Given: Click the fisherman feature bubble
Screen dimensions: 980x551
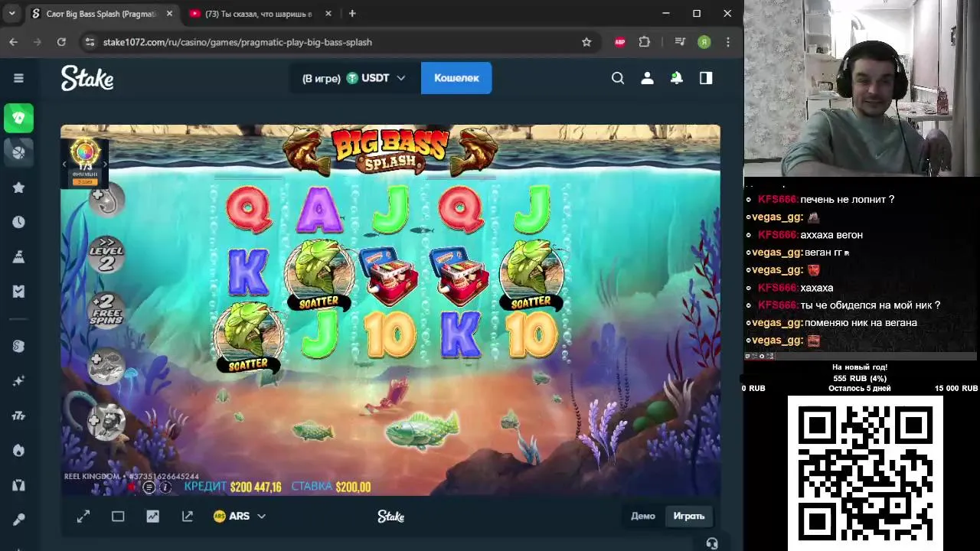Looking at the screenshot, I should tap(106, 421).
